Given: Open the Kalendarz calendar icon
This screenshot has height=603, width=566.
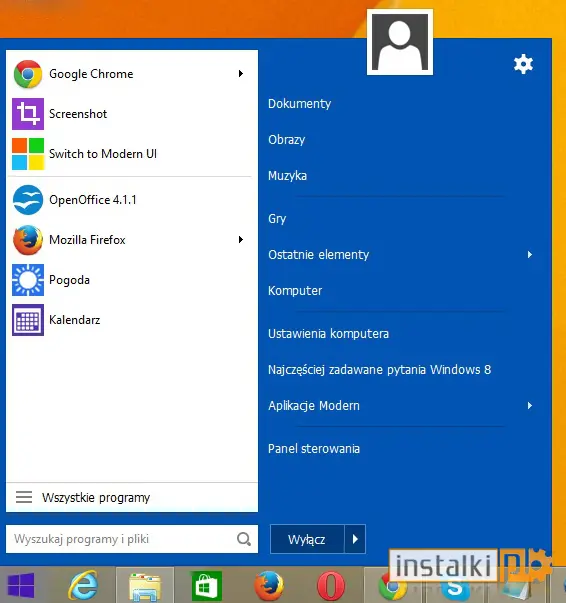Looking at the screenshot, I should click(x=28, y=320).
